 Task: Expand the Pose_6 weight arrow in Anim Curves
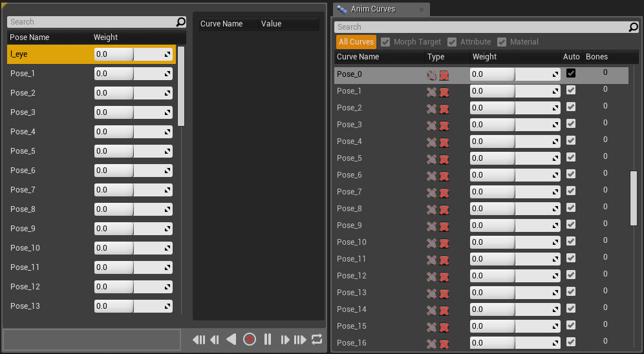[555, 176]
